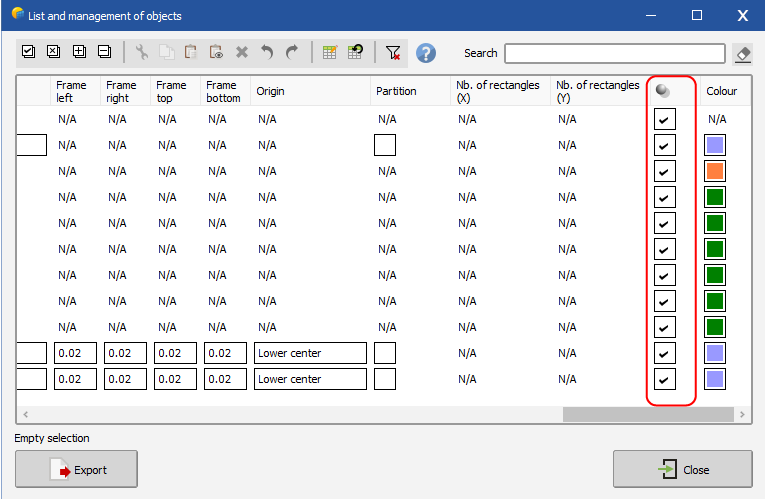The image size is (765, 499).
Task: Click the table icon with circular arrow
Action: [x=355, y=52]
